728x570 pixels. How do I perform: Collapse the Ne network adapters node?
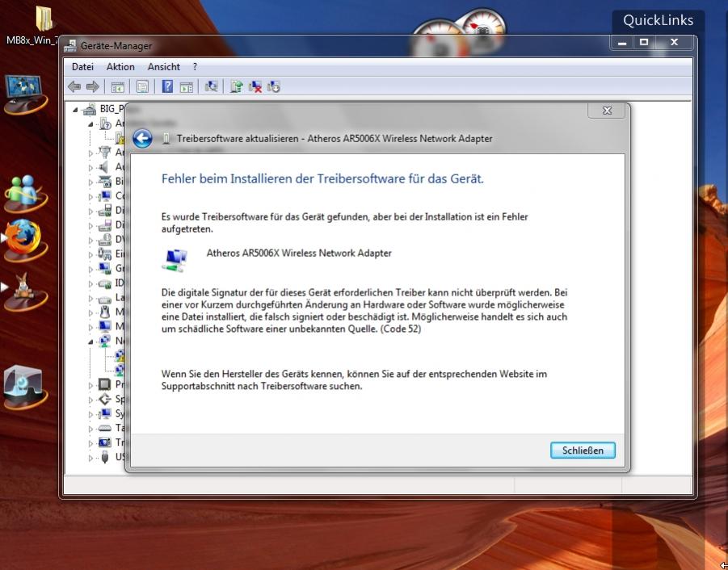tap(90, 342)
